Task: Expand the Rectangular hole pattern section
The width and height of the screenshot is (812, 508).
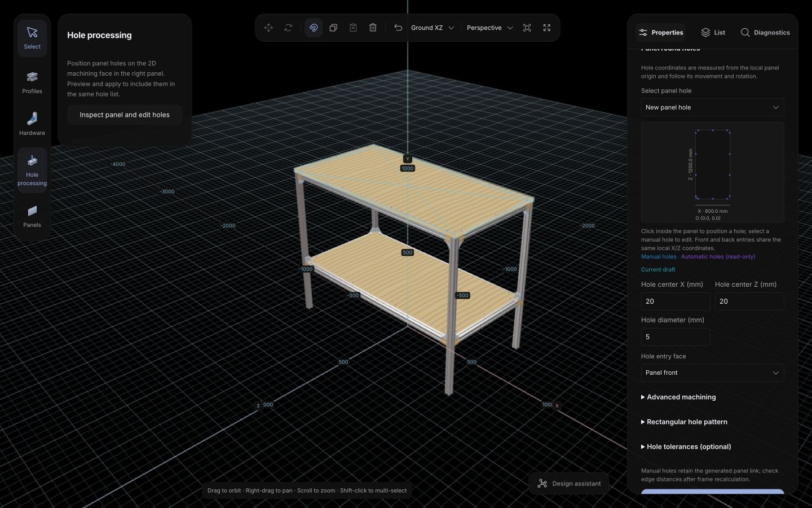Action: coord(684,422)
